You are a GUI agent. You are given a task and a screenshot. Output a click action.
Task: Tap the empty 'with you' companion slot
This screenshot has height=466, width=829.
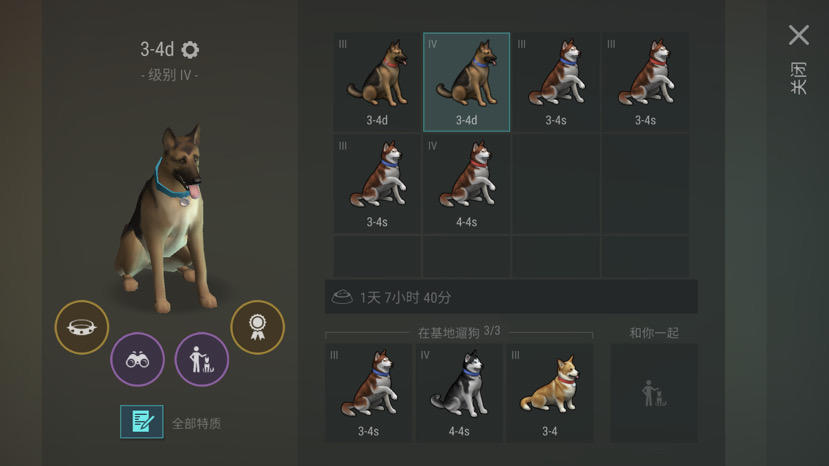coord(654,393)
